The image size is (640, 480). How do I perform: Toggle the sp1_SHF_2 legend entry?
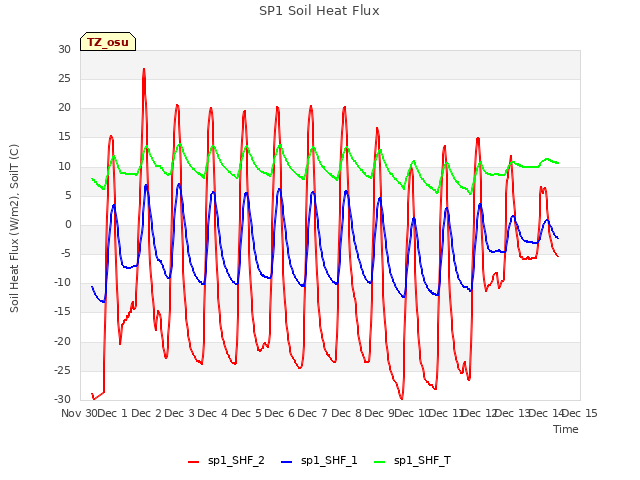(x=226, y=461)
